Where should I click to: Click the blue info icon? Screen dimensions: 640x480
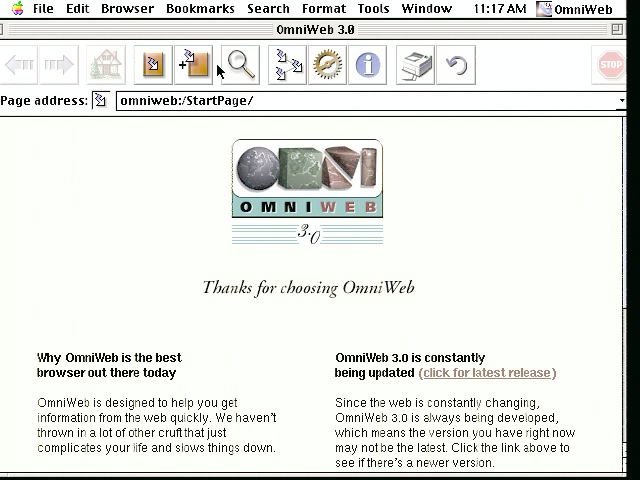[367, 65]
